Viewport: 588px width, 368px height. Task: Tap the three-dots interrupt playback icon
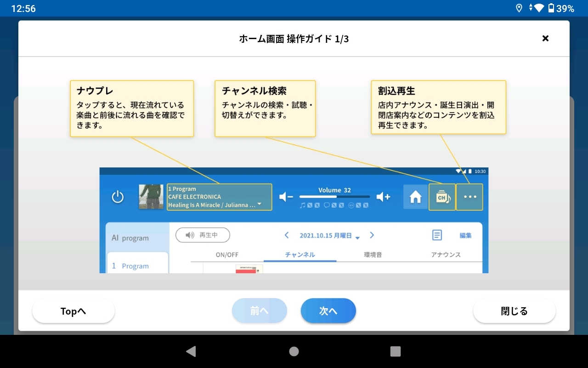469,197
